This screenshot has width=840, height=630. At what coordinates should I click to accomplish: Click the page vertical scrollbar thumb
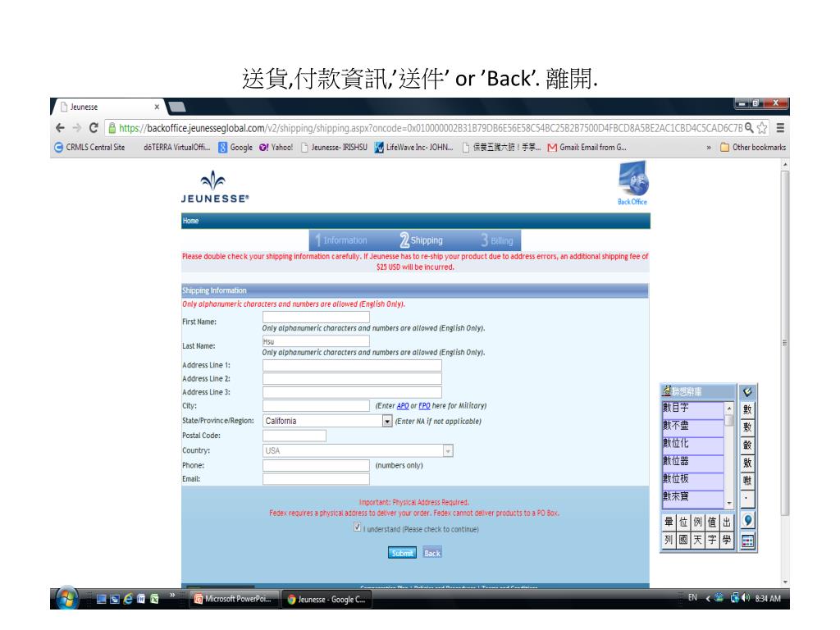point(785,343)
